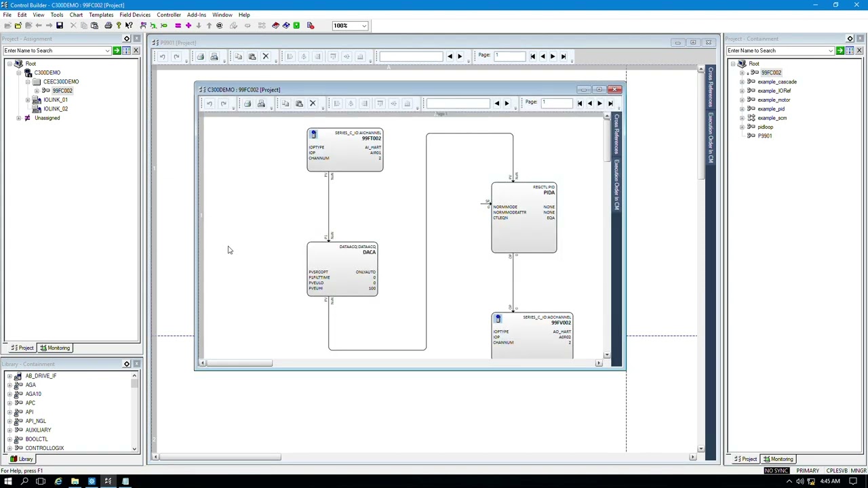Select pidloop in Containment tree
Viewport: 868px width, 488px height.
[766, 127]
